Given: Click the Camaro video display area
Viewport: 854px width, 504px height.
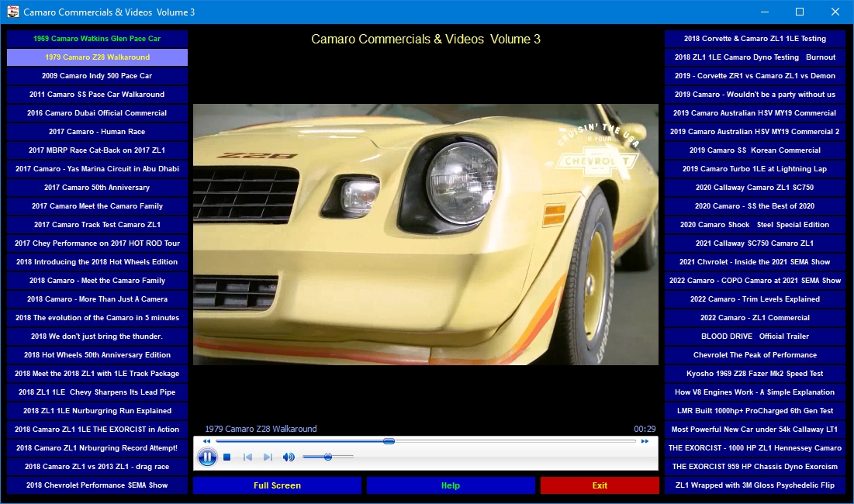Looking at the screenshot, I should [425, 235].
